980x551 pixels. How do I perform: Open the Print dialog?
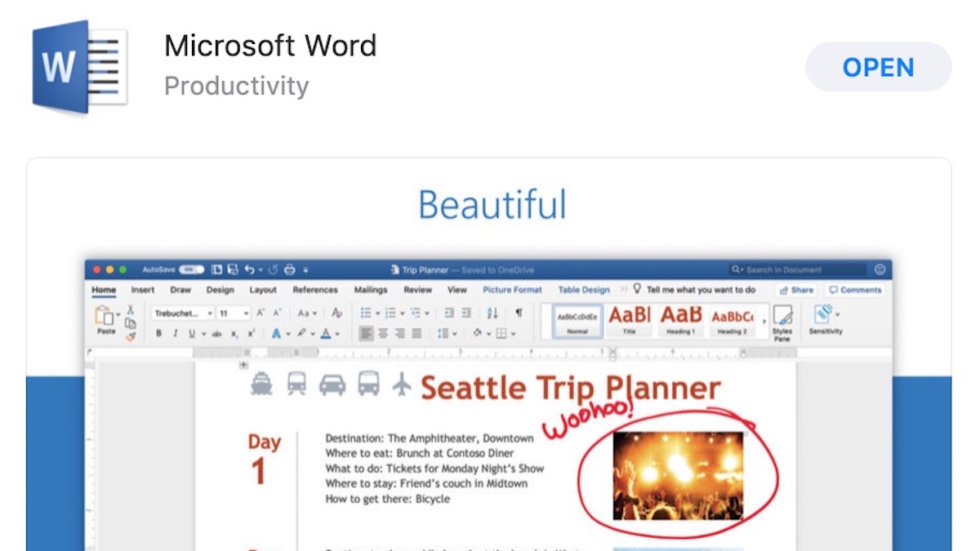tap(289, 269)
